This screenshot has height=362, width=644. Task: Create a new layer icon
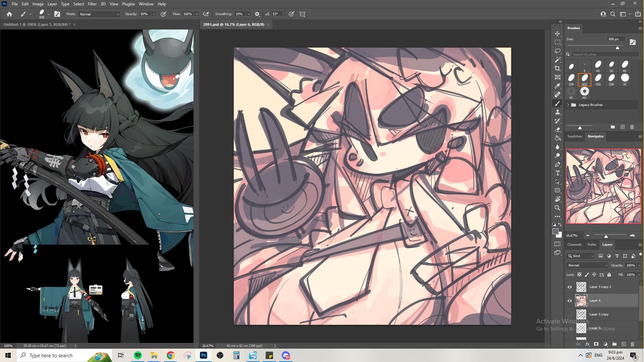coord(624,344)
